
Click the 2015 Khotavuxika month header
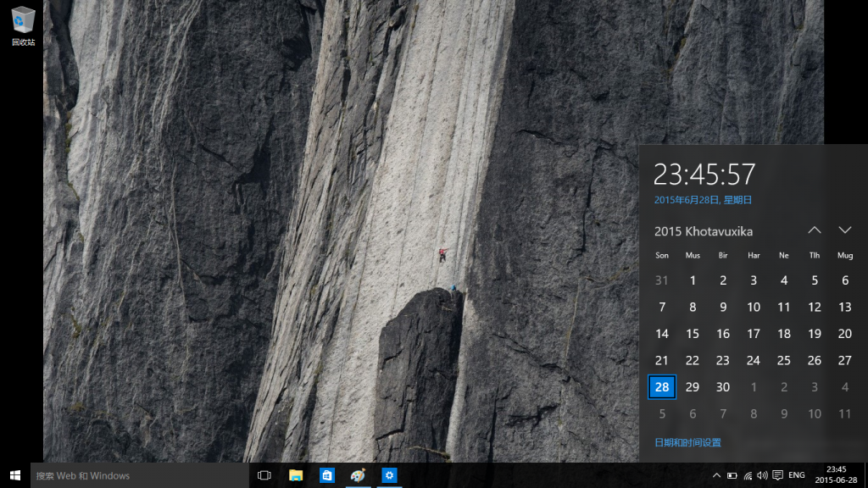point(704,231)
